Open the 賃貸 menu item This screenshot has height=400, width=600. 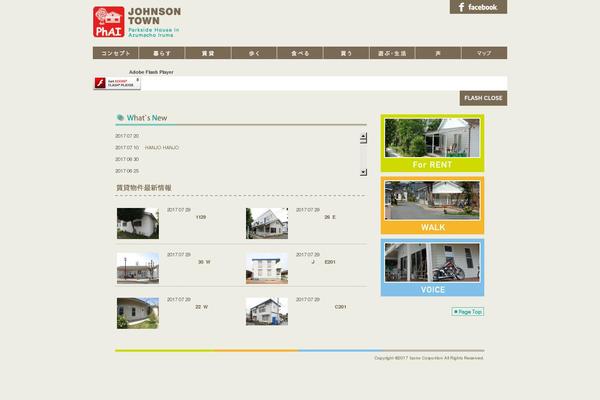(208, 53)
